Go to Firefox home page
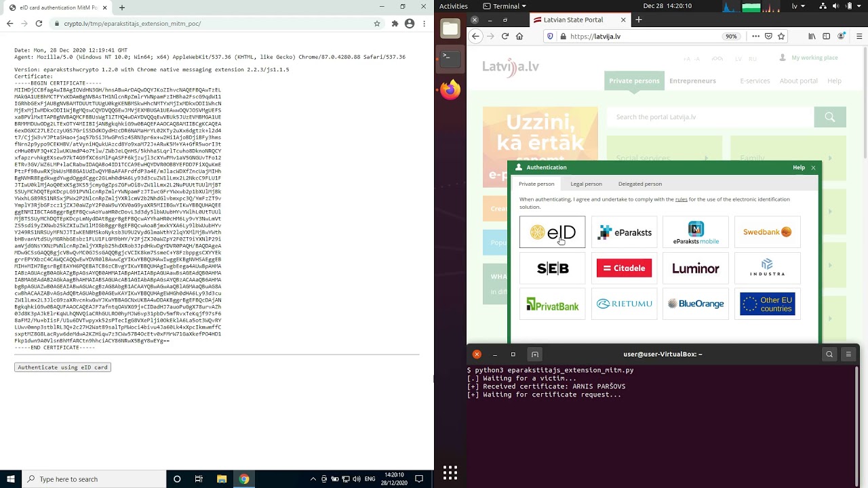This screenshot has width=868, height=488. coord(519,37)
